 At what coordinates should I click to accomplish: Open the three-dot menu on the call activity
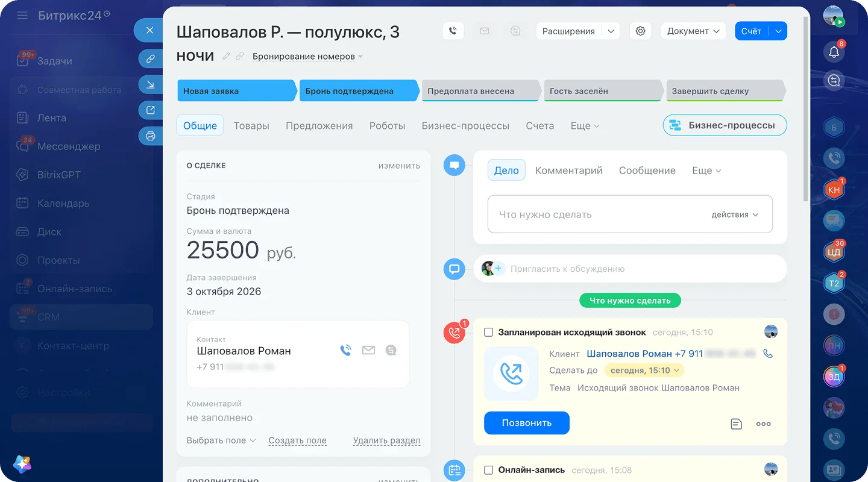click(x=764, y=424)
